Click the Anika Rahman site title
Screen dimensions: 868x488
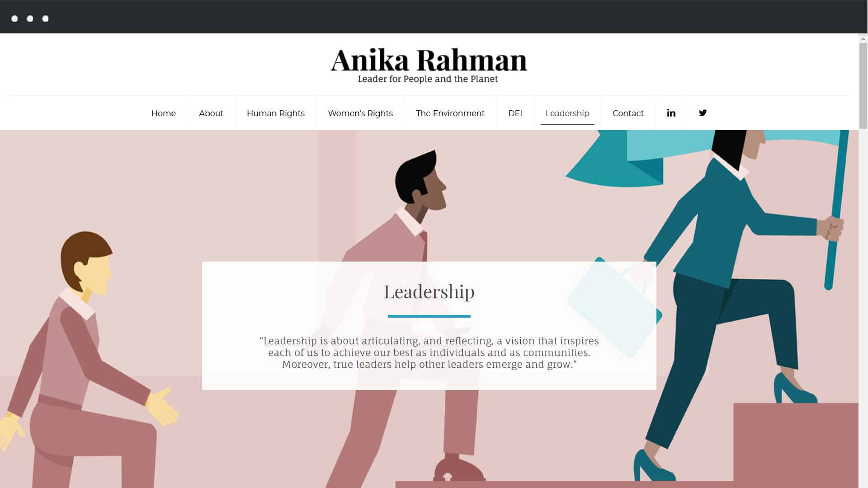click(x=429, y=60)
